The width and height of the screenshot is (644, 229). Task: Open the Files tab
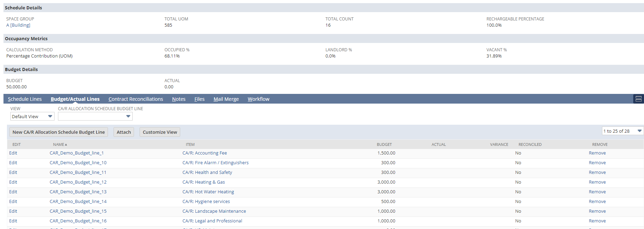[199, 99]
